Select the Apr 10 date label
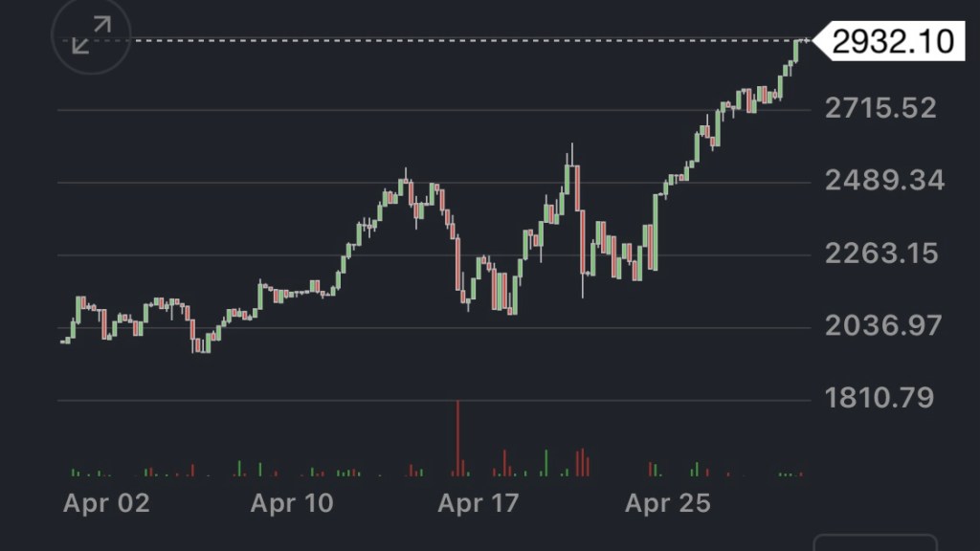 tap(292, 503)
